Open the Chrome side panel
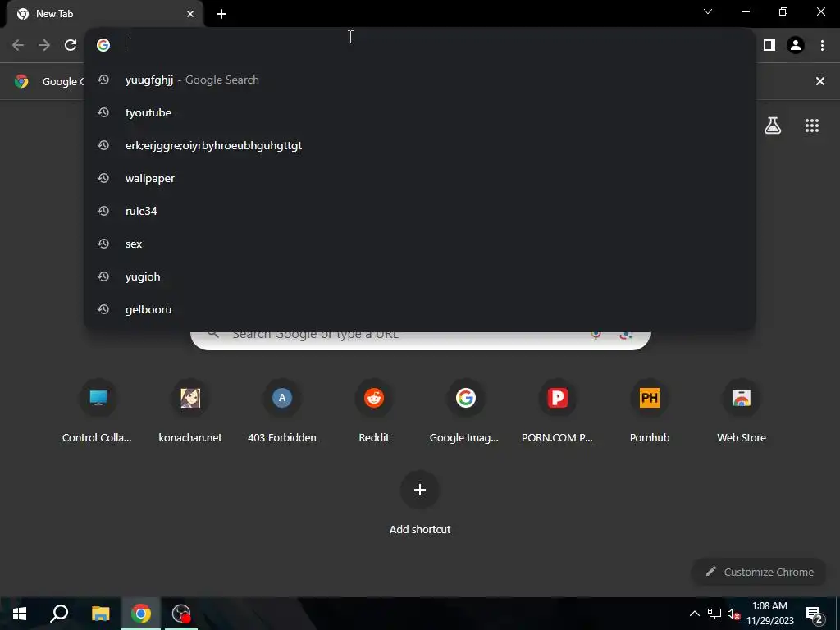The height and width of the screenshot is (630, 840). point(769,45)
